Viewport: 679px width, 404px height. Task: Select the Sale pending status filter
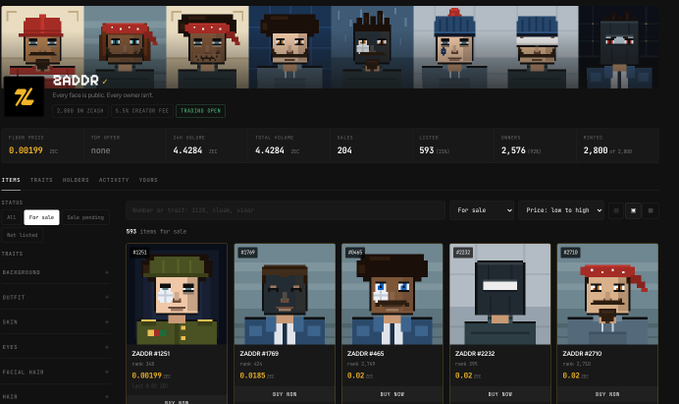pyautogui.click(x=86, y=217)
